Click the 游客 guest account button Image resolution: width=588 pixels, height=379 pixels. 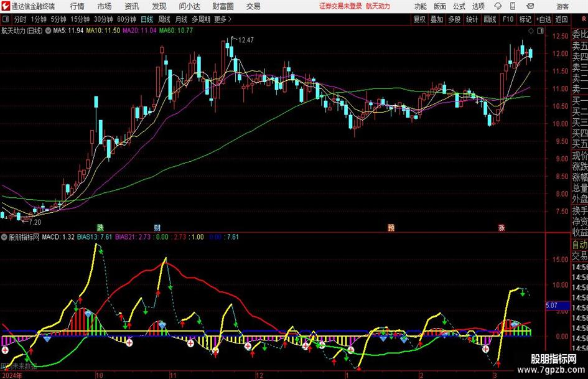tap(562, 6)
